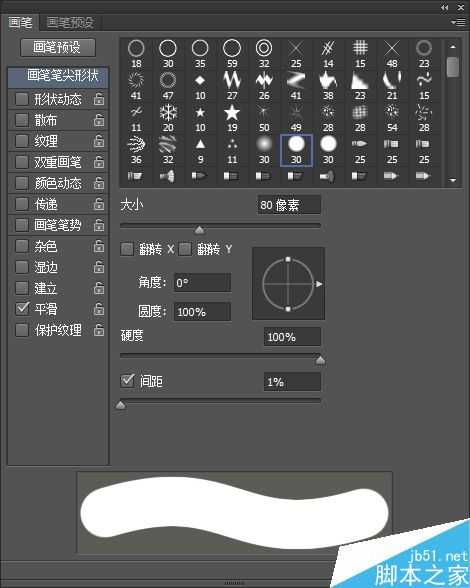
Task: Toggle the 翻转 Y checkbox
Action: point(185,249)
